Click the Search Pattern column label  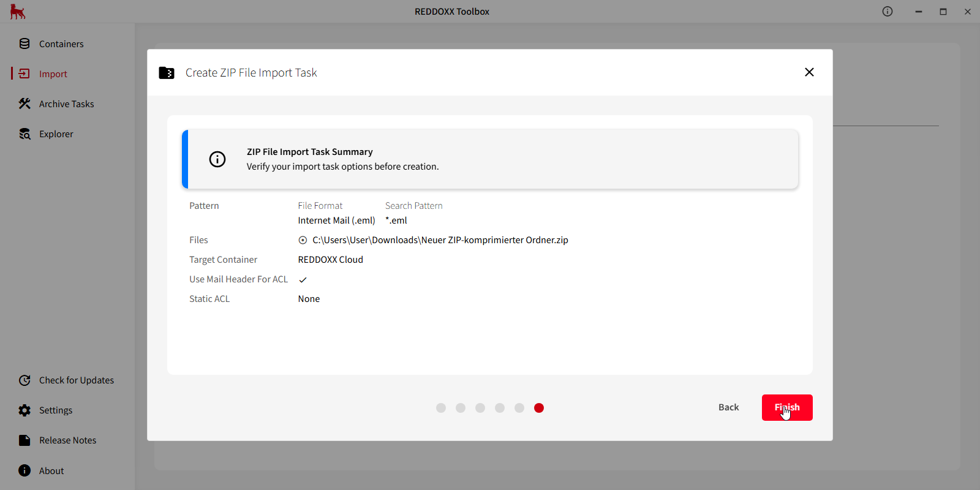point(414,206)
